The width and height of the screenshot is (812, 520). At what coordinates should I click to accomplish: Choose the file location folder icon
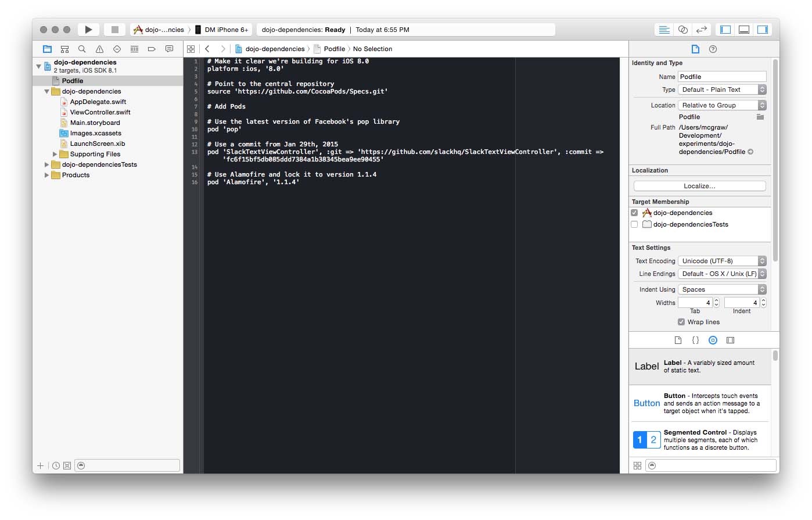pyautogui.click(x=760, y=117)
